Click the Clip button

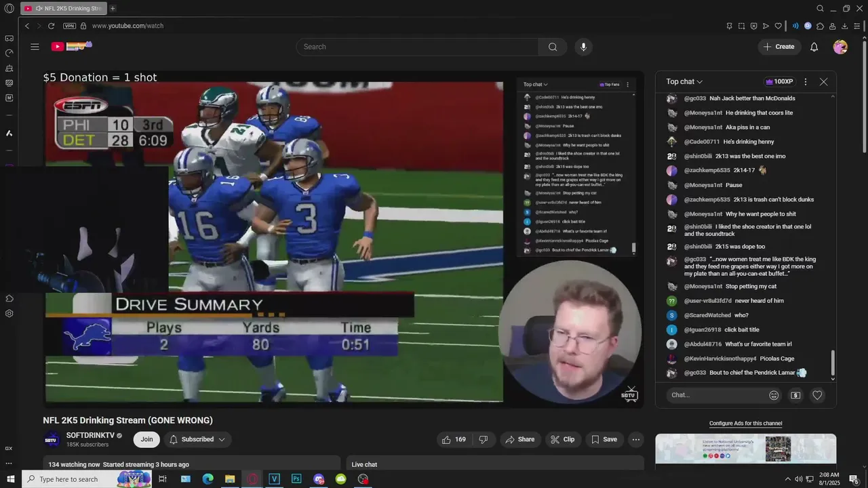(563, 439)
